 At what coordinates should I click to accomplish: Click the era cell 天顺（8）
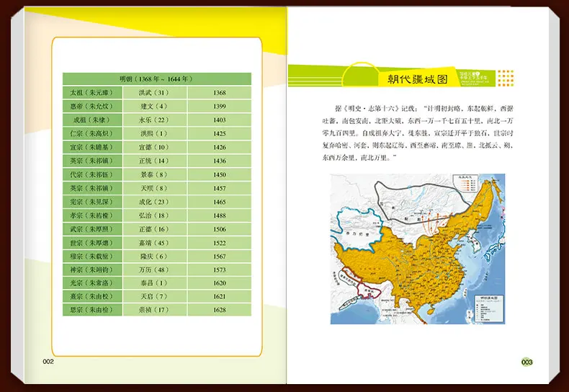click(x=155, y=188)
